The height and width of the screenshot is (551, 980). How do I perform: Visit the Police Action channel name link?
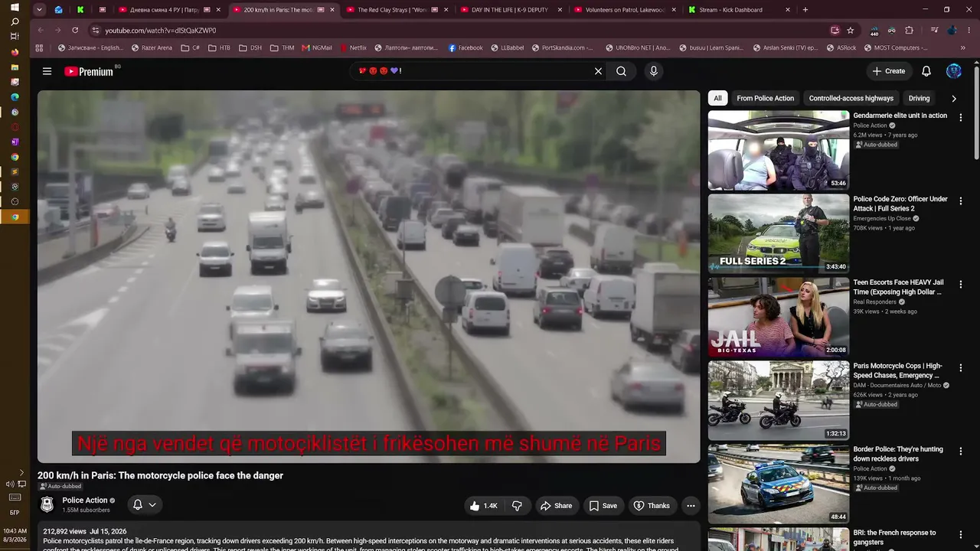85,500
